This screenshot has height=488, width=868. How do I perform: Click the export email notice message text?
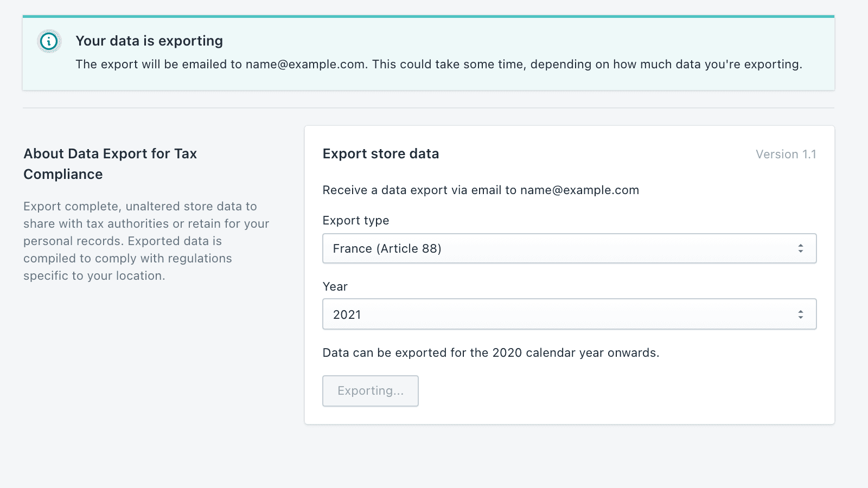[x=438, y=65]
